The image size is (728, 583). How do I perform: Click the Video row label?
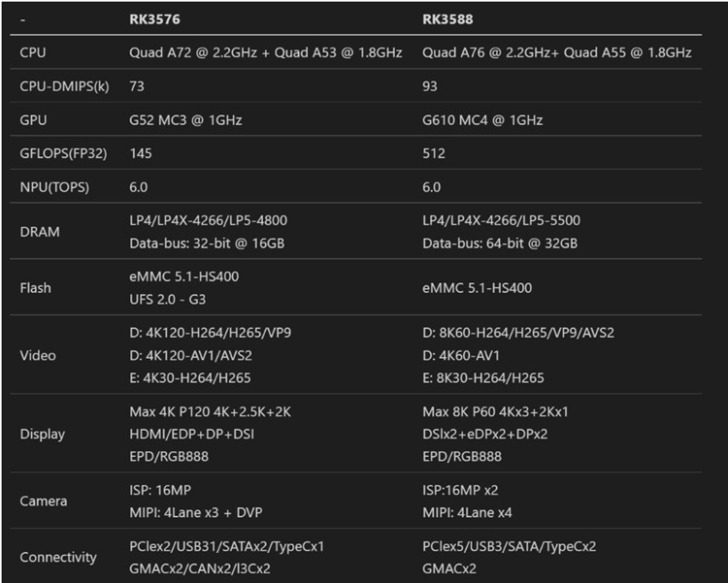37,355
